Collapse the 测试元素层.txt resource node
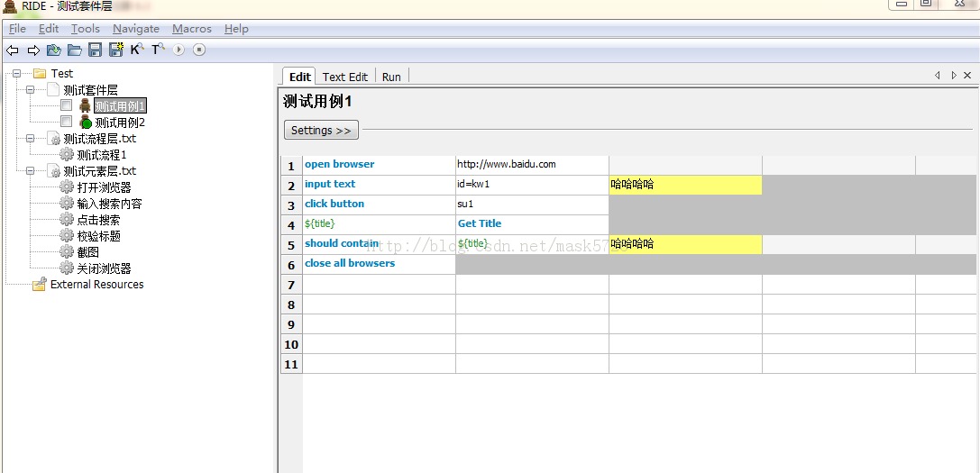Image resolution: width=980 pixels, height=473 pixels. pyautogui.click(x=30, y=170)
